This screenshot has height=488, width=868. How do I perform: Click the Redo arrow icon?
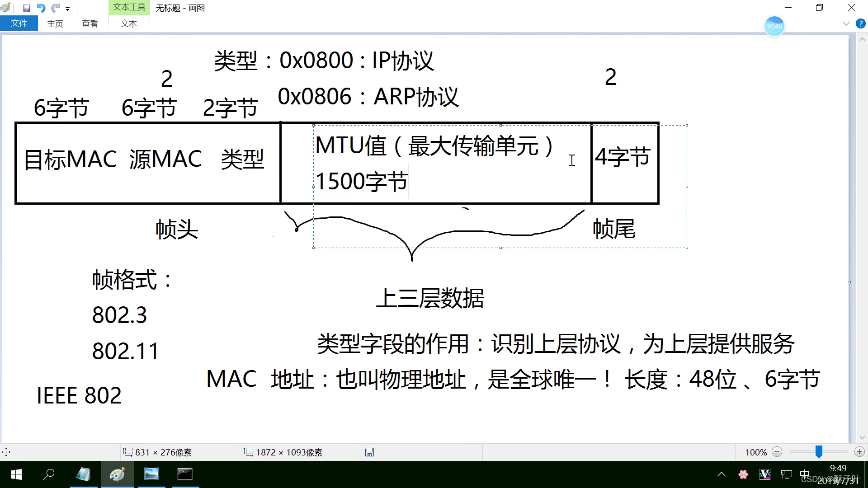coord(55,8)
